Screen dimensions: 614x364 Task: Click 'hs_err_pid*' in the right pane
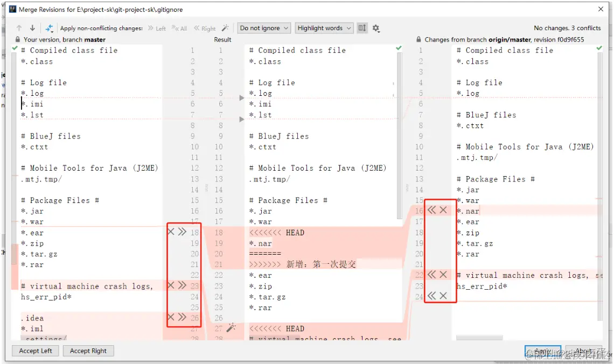pos(482,286)
